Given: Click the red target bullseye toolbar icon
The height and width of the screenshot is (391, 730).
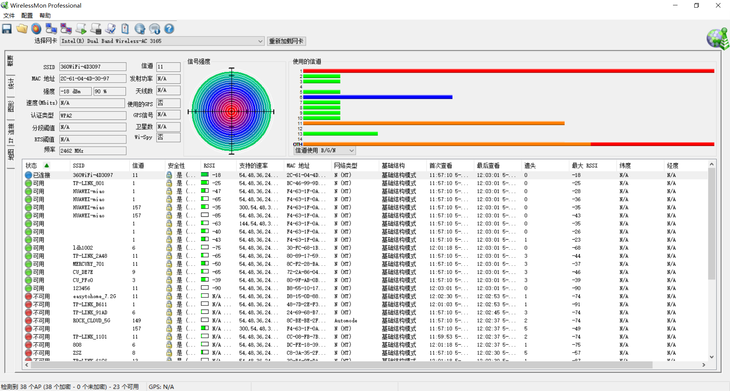Looking at the screenshot, I should point(36,29).
